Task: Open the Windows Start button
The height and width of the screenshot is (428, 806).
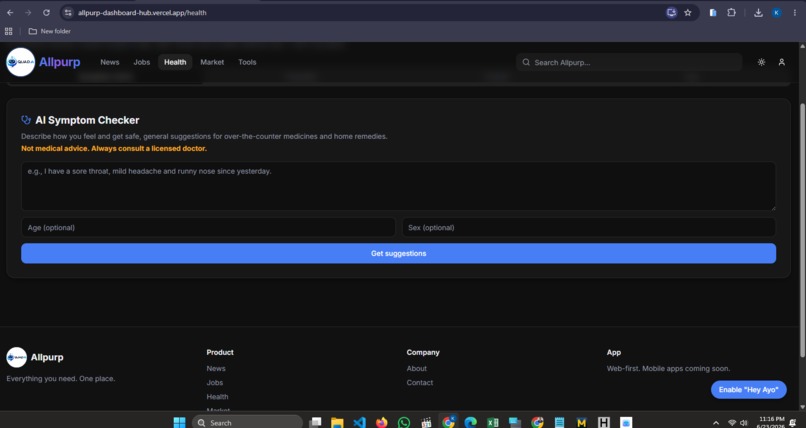Action: (x=179, y=422)
